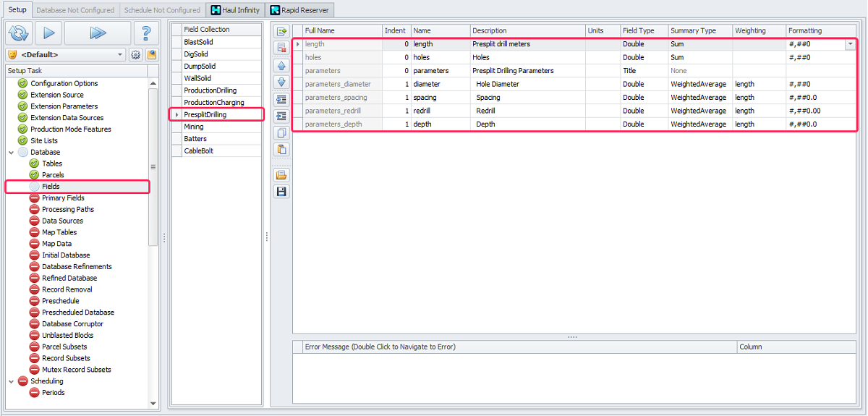Collapse the Scheduling tree node
This screenshot has width=868, height=416.
coord(11,381)
